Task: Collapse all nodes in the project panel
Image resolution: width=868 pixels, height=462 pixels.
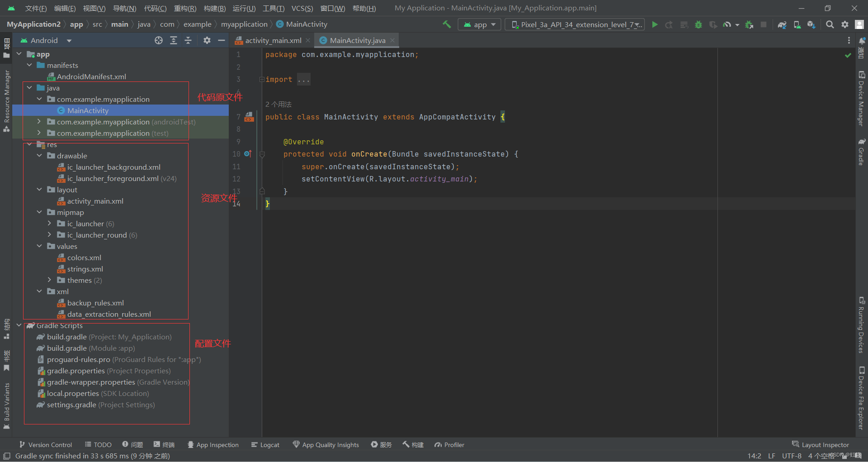Action: pyautogui.click(x=188, y=40)
